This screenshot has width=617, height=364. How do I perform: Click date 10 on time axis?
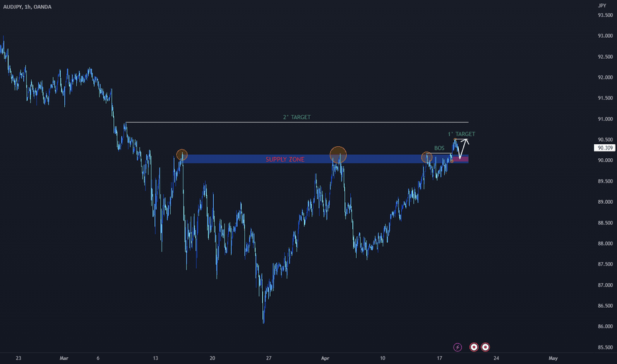pos(383,358)
